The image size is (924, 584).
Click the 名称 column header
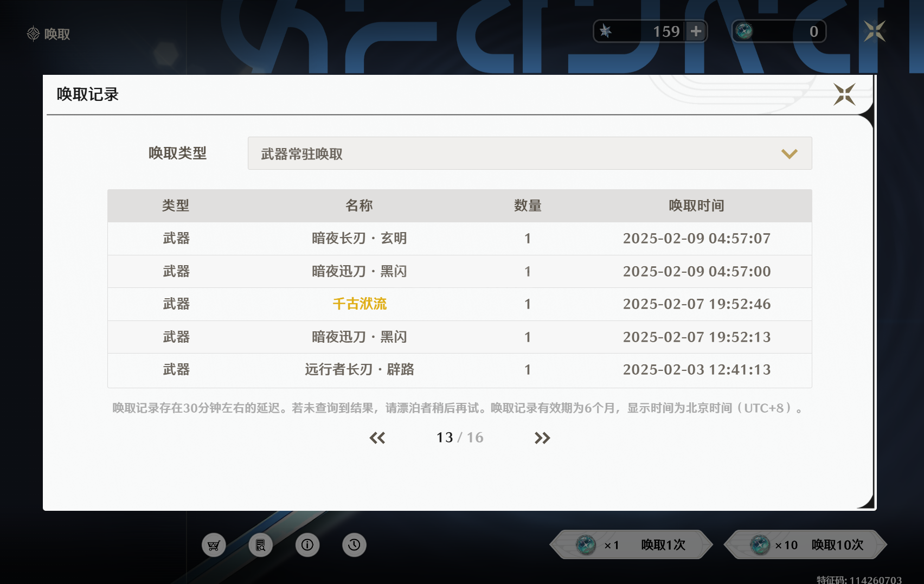coord(359,206)
